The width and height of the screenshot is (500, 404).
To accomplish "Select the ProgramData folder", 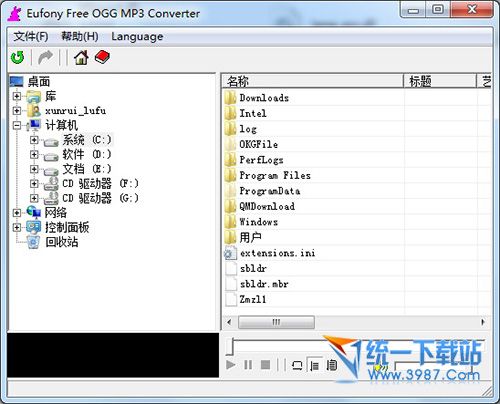I will pyautogui.click(x=270, y=191).
